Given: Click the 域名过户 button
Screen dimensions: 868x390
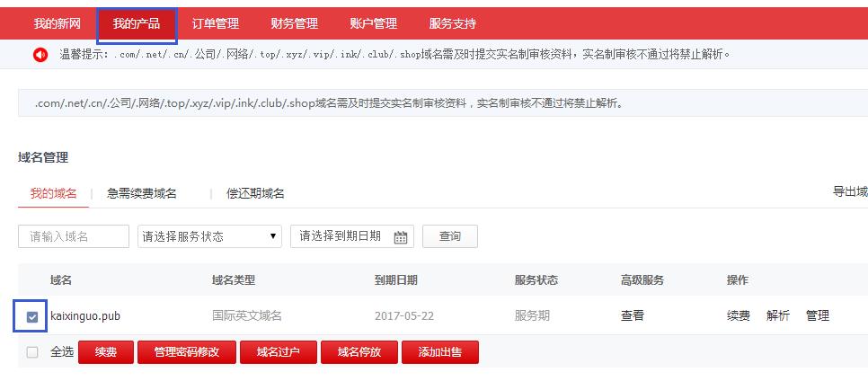Looking at the screenshot, I should pyautogui.click(x=279, y=352).
